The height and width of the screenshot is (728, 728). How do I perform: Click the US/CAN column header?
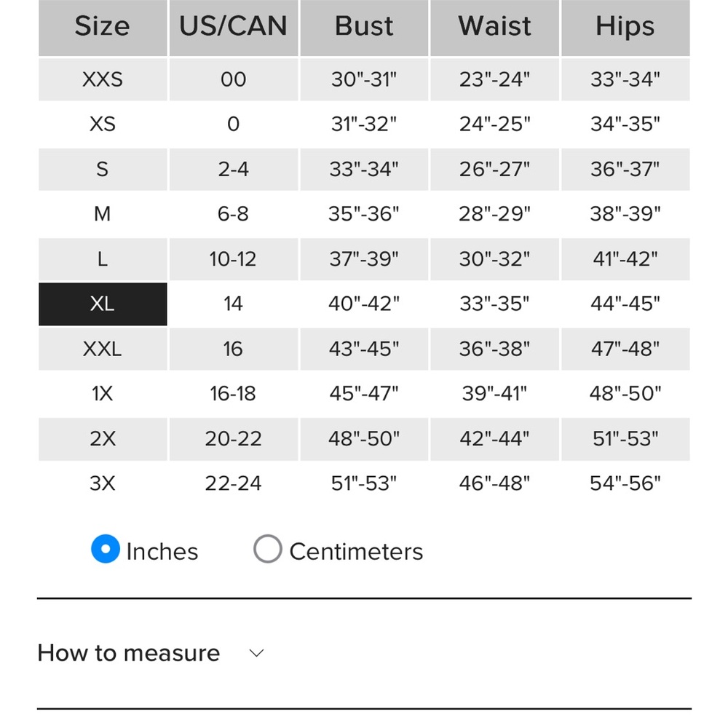click(x=234, y=27)
